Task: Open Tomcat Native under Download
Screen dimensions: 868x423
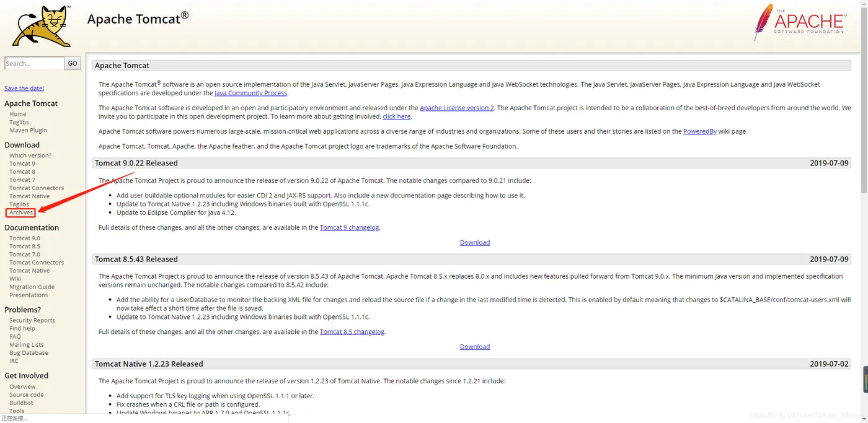Action: click(30, 196)
